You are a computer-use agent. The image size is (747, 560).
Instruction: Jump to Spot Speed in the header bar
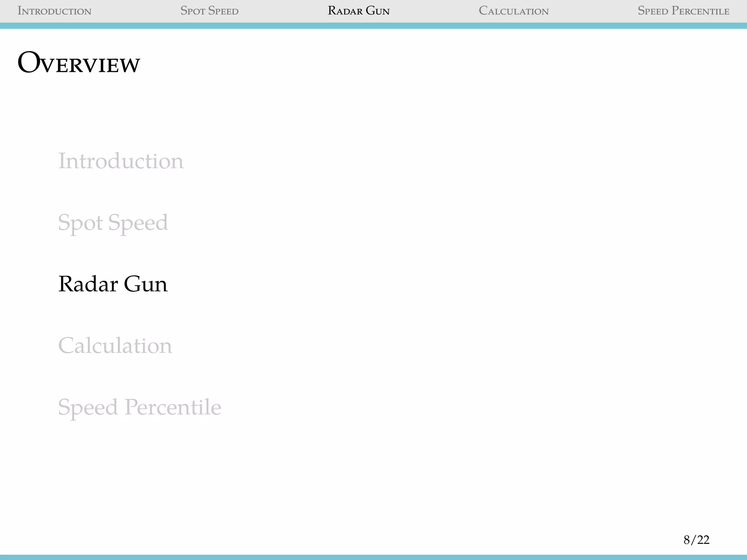pos(209,11)
